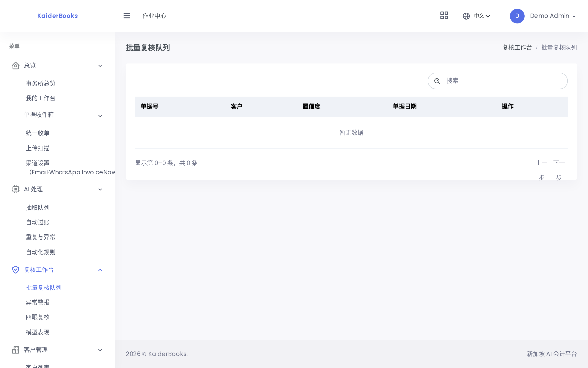Image resolution: width=588 pixels, height=368 pixels.
Task: Go to 自动化规则 page
Action: [x=41, y=252]
